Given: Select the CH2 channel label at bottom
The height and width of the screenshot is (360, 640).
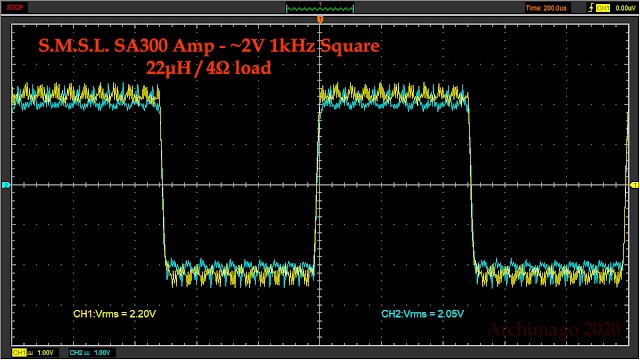Looking at the screenshot, I should click(76, 353).
